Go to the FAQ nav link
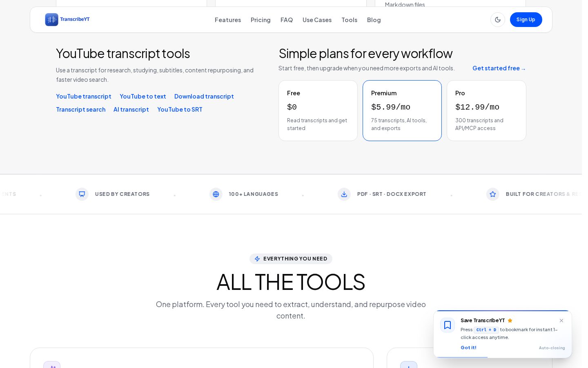The width and height of the screenshot is (588, 368). 287,20
